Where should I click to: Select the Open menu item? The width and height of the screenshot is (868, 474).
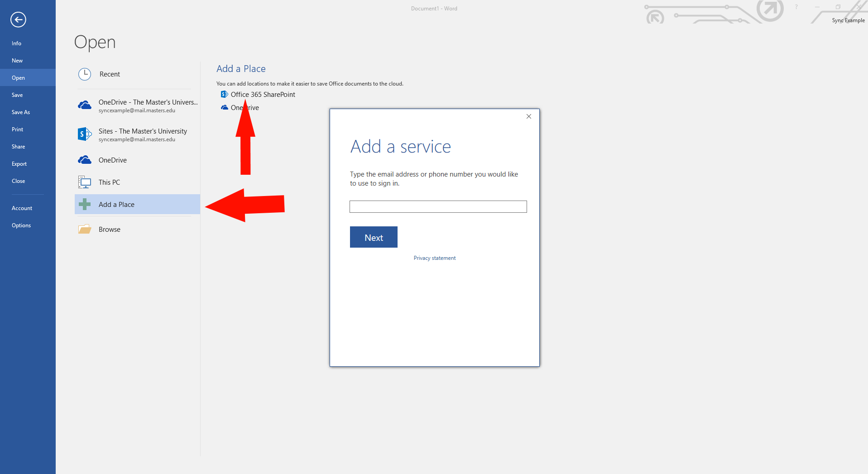point(28,77)
